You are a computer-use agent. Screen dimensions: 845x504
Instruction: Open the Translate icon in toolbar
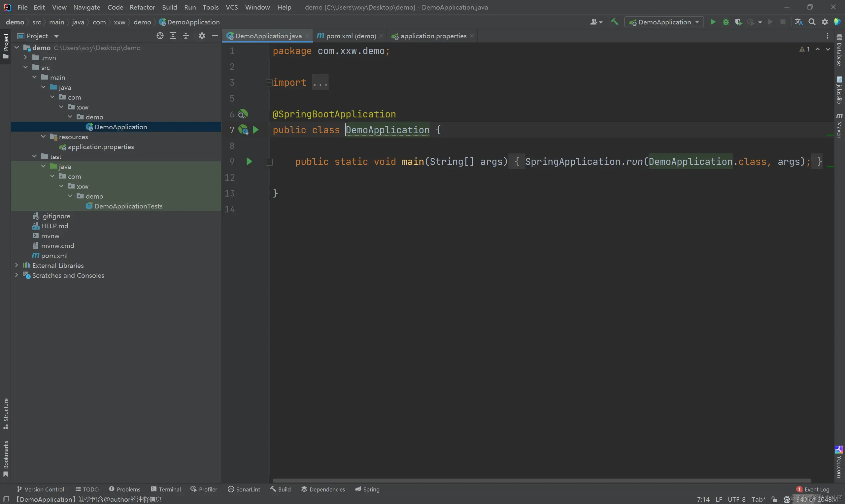[x=799, y=22]
